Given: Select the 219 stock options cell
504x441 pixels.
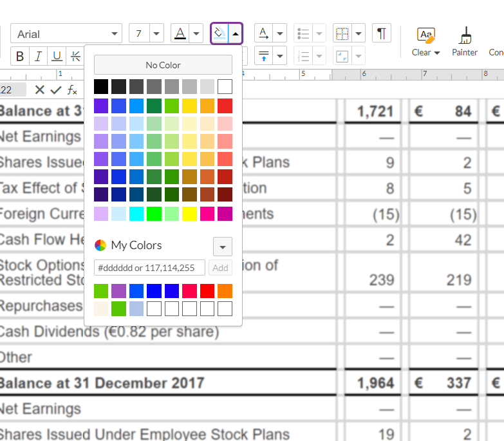Looking at the screenshot, I should [443, 273].
